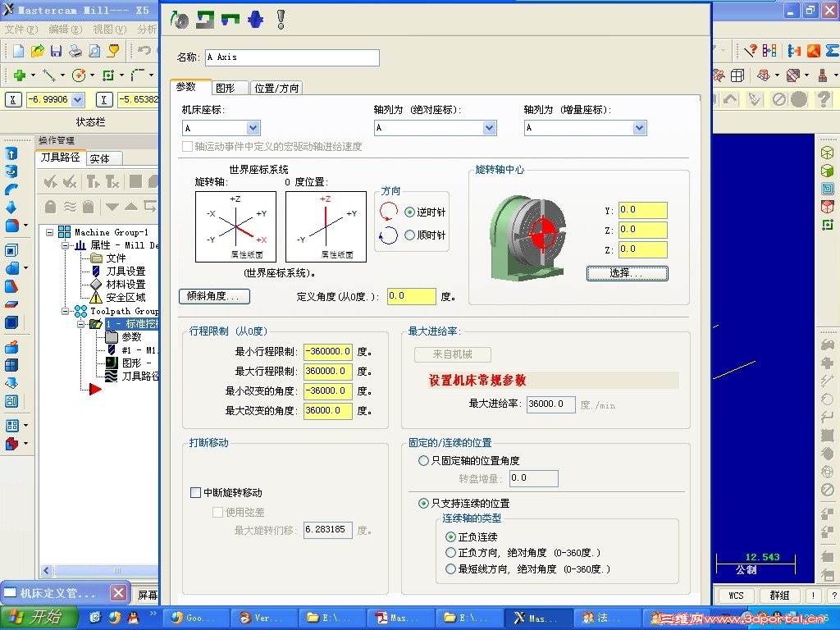Click the red insert arrow in operations tree

point(95,389)
